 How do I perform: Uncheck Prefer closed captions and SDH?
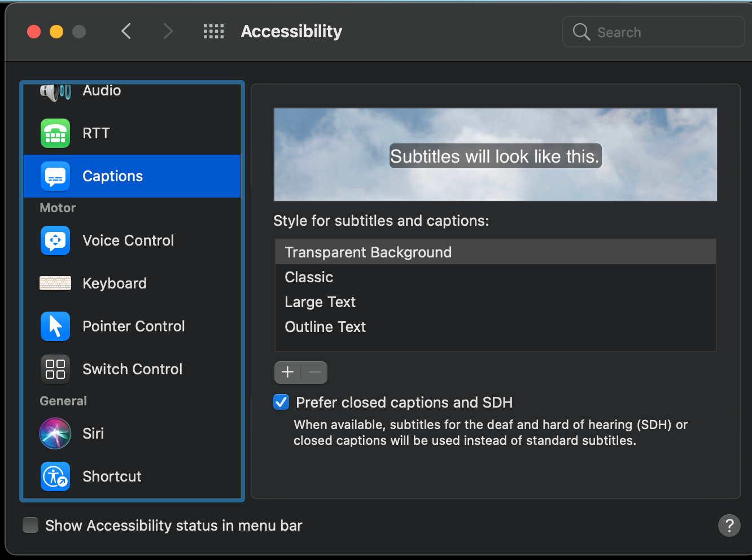(x=281, y=403)
